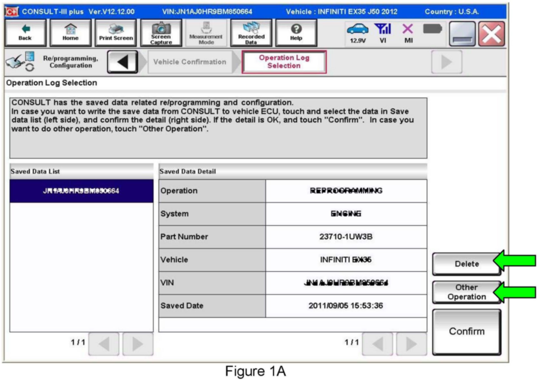Select the Operation Log Selection step

pyautogui.click(x=284, y=62)
